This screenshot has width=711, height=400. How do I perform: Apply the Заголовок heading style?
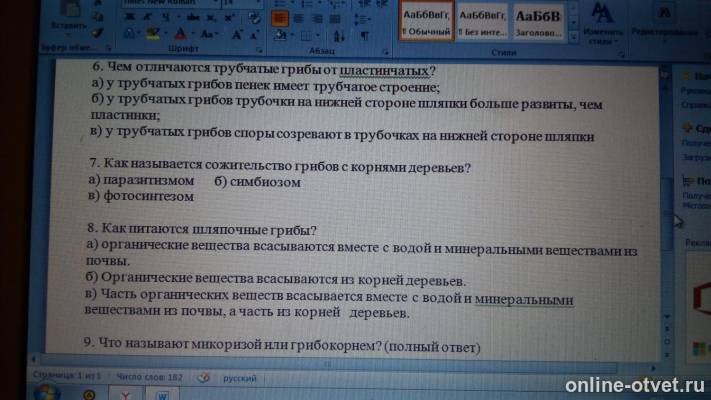(538, 22)
